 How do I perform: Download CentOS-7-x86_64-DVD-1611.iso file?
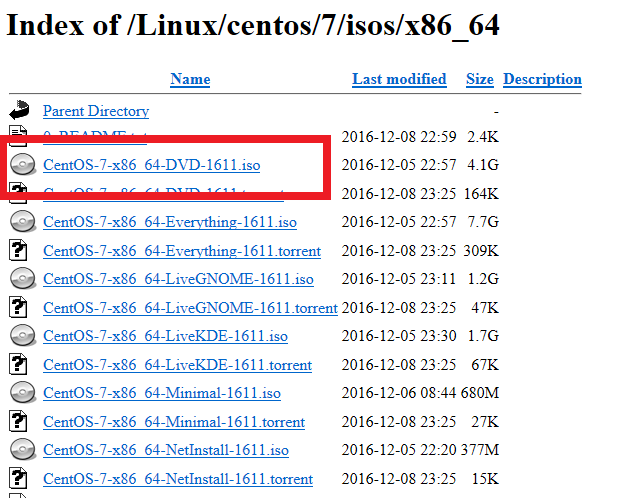[151, 165]
